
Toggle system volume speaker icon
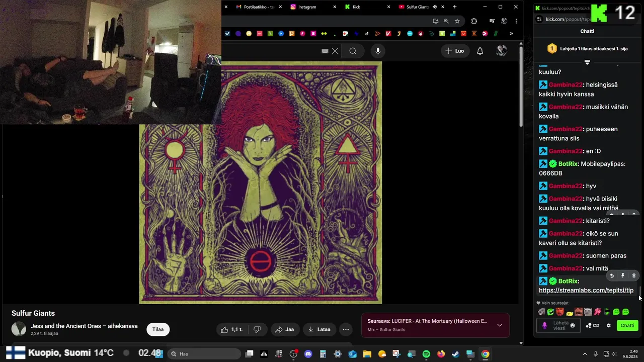614,354
